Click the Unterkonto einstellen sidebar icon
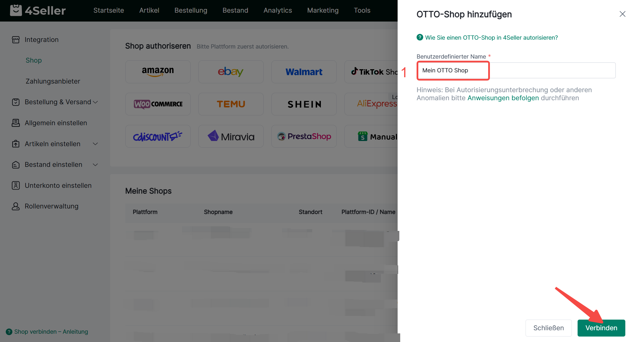Image resolution: width=644 pixels, height=342 pixels. coord(16,186)
